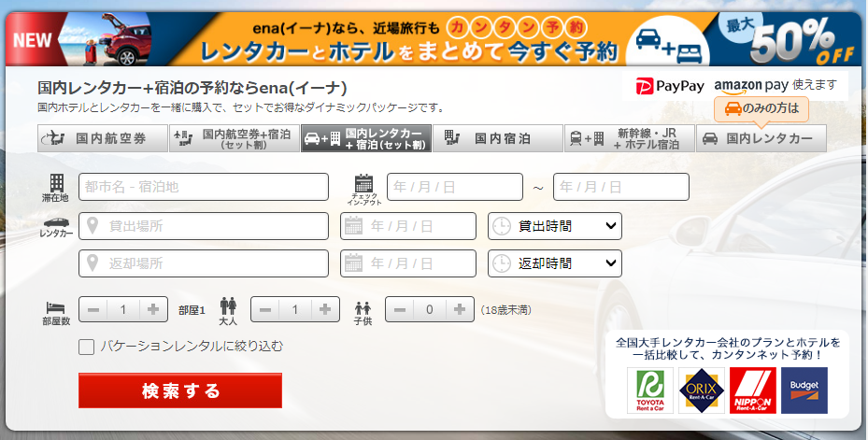The width and height of the screenshot is (868, 440).
Task: Enable バケーションレンタルに絞り込む checkbox
Action: click(x=87, y=347)
